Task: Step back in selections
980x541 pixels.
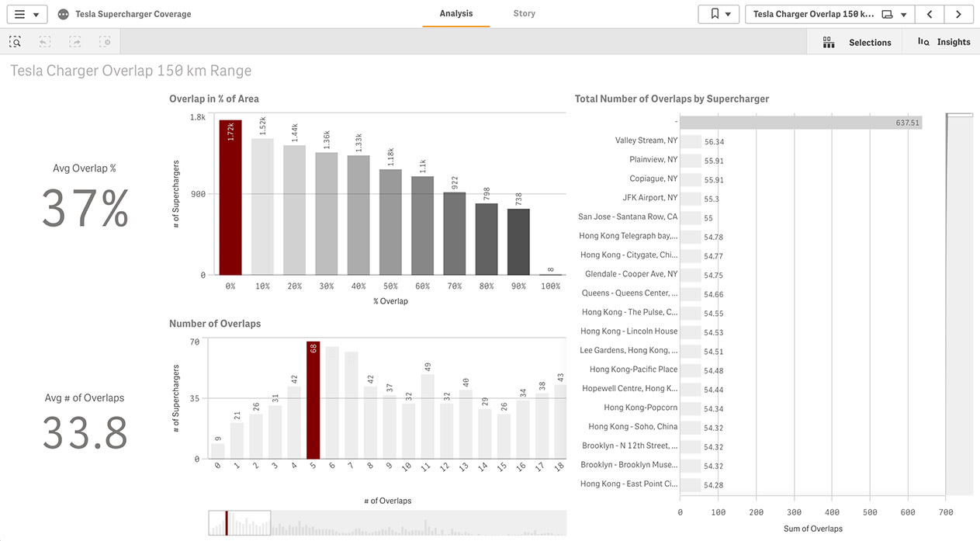Action: (45, 42)
